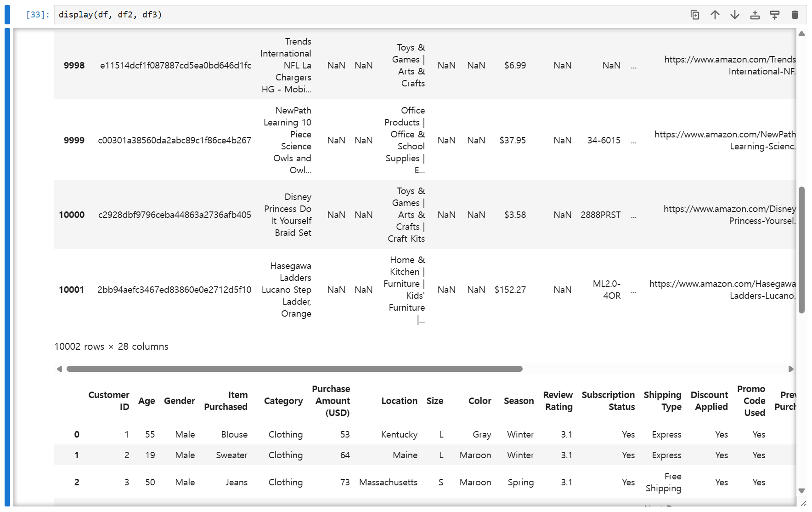
Task: Click the cell execution prompt [33]
Action: (x=38, y=15)
